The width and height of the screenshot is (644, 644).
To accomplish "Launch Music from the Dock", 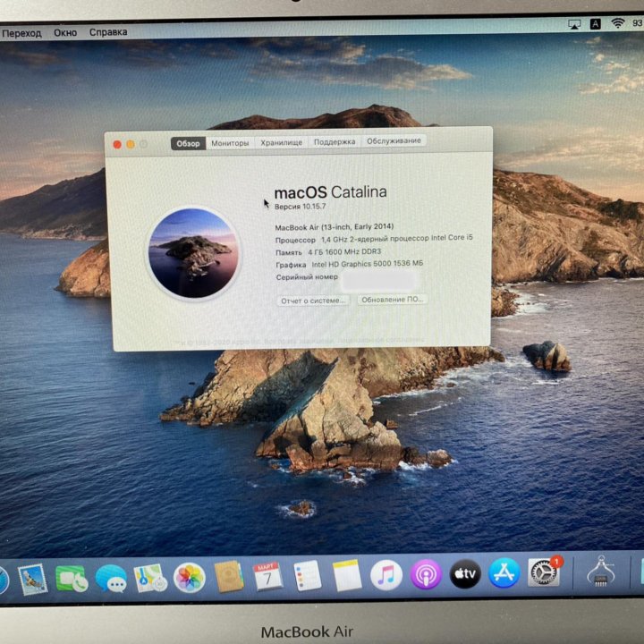I will [386, 574].
